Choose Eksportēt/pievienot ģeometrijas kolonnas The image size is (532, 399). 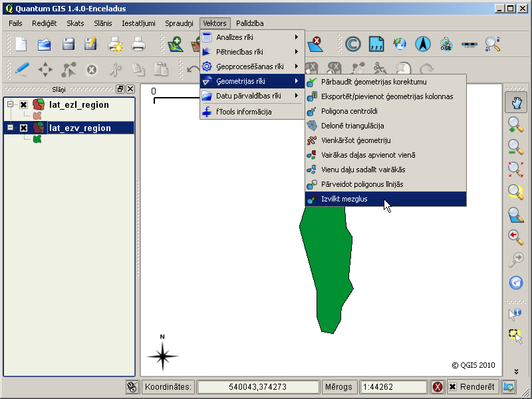coord(386,96)
